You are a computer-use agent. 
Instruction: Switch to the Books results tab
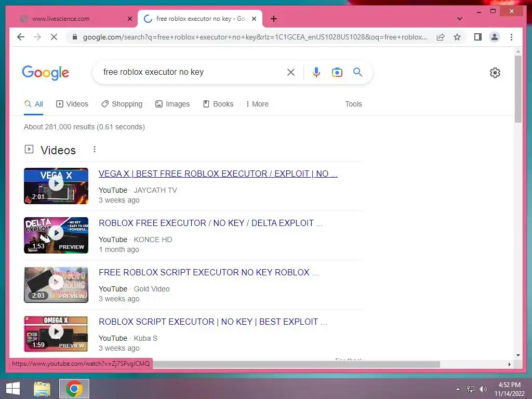[x=218, y=104]
